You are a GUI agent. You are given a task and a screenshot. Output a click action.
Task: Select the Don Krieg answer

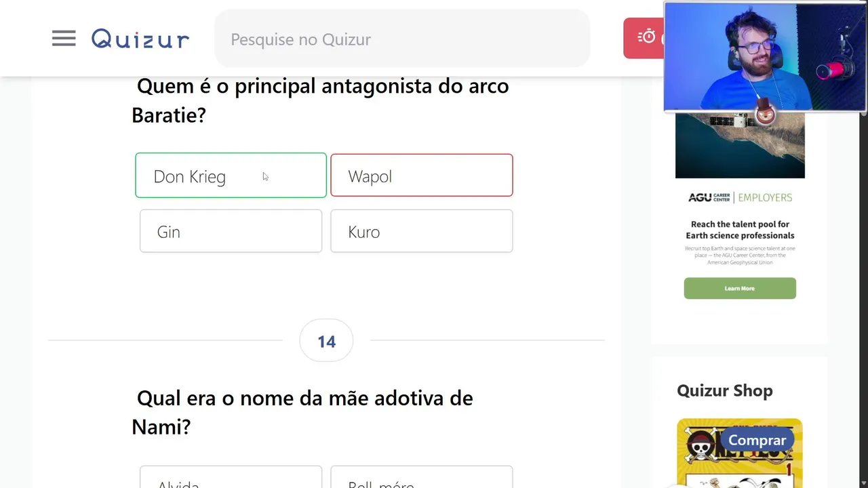click(231, 176)
